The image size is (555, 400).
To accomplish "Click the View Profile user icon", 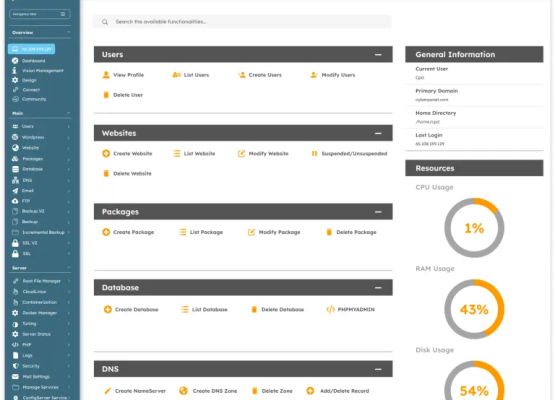I will (106, 75).
